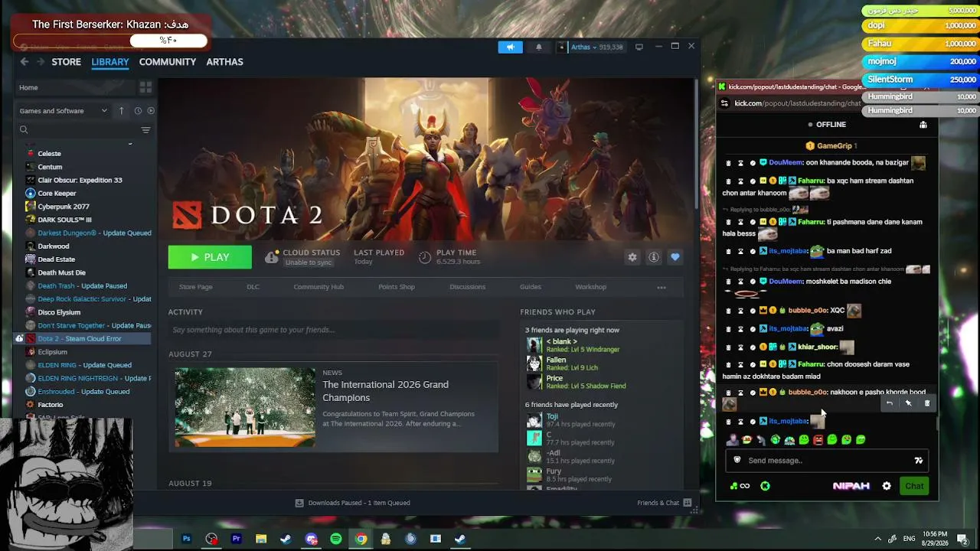The width and height of the screenshot is (980, 551).
Task: Click the Steam back navigation arrow
Action: 24,62
